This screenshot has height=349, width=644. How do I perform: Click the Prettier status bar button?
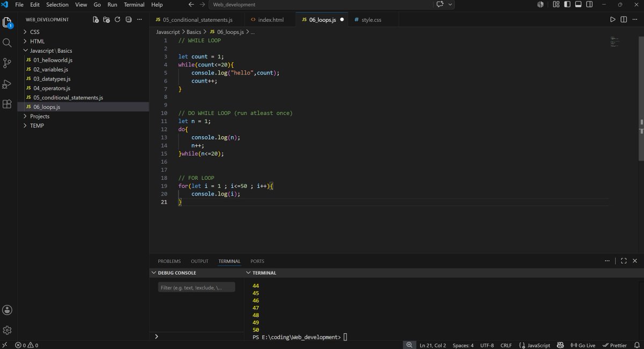click(x=615, y=345)
